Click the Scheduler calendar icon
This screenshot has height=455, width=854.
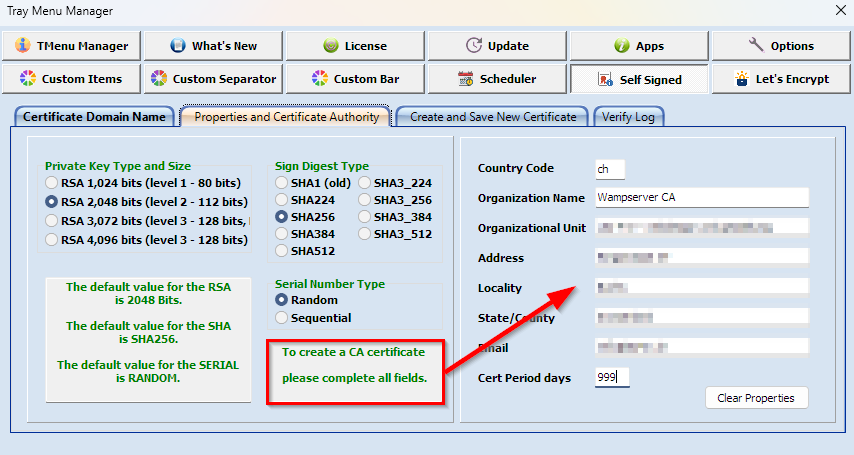click(465, 79)
